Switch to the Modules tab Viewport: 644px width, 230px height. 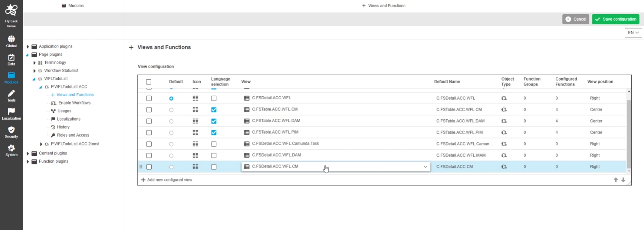(x=73, y=6)
